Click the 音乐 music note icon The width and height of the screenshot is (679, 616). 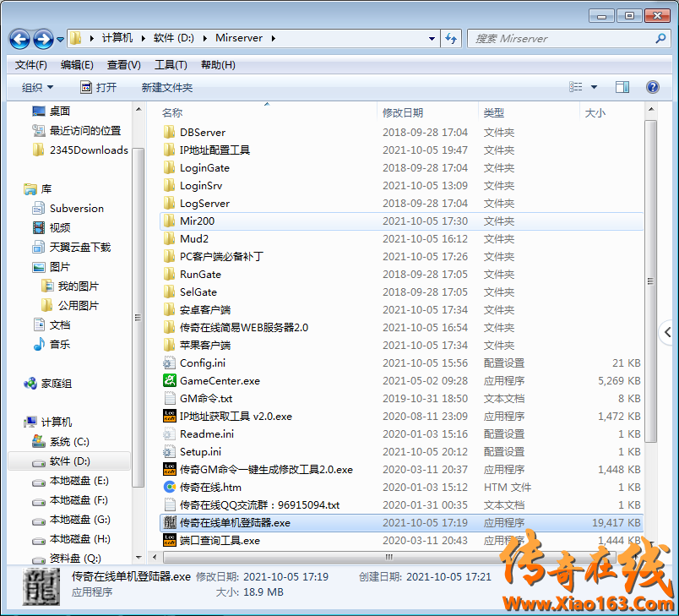39,345
